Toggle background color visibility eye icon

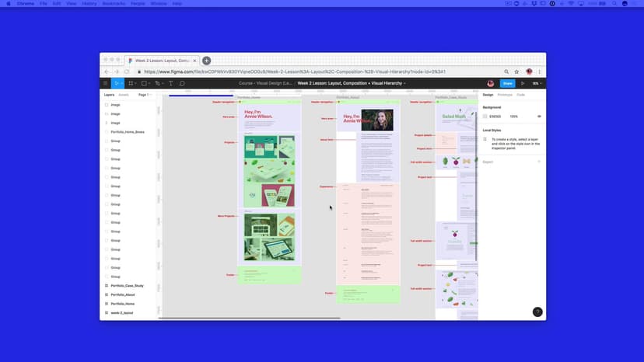click(x=539, y=116)
